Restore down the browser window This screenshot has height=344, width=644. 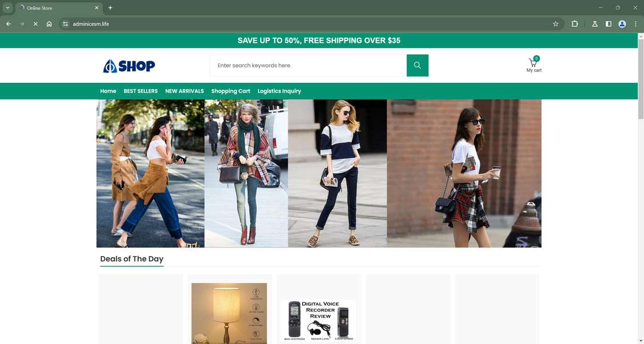click(x=618, y=8)
